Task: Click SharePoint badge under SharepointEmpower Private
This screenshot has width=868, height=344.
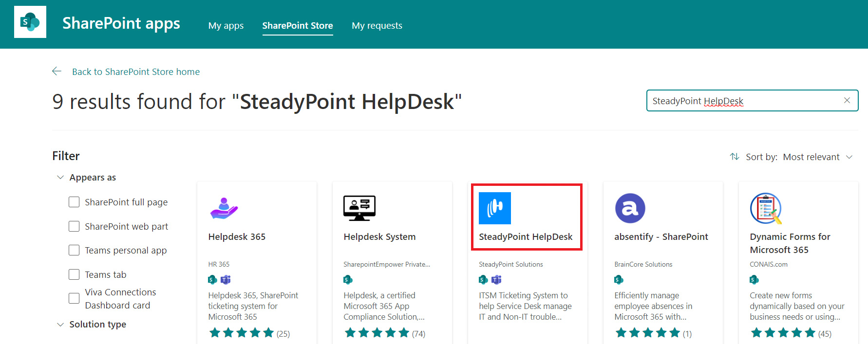Action: coord(348,279)
